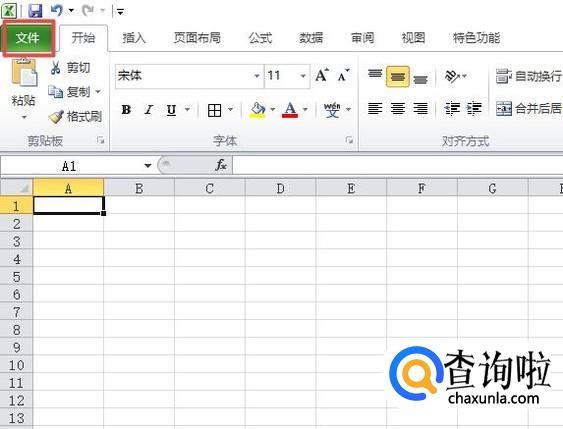Click the 自动换行 wrap text button

click(529, 76)
